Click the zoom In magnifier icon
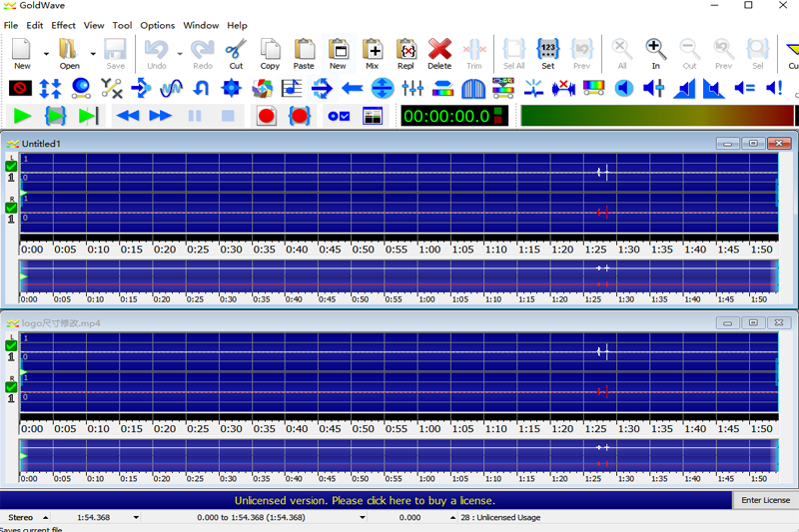The image size is (799, 532). coord(656,49)
